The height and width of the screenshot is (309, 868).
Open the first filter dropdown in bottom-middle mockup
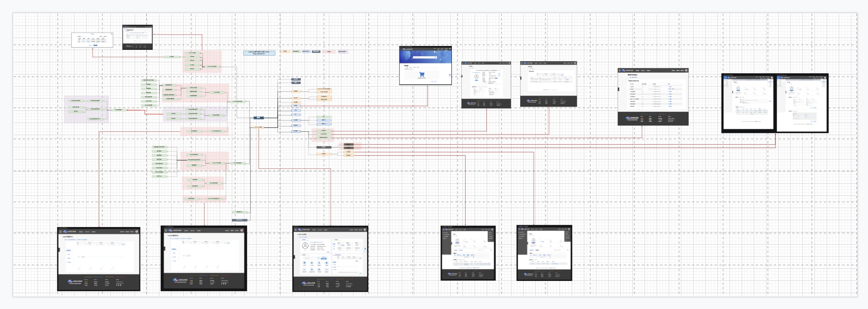[187, 243]
